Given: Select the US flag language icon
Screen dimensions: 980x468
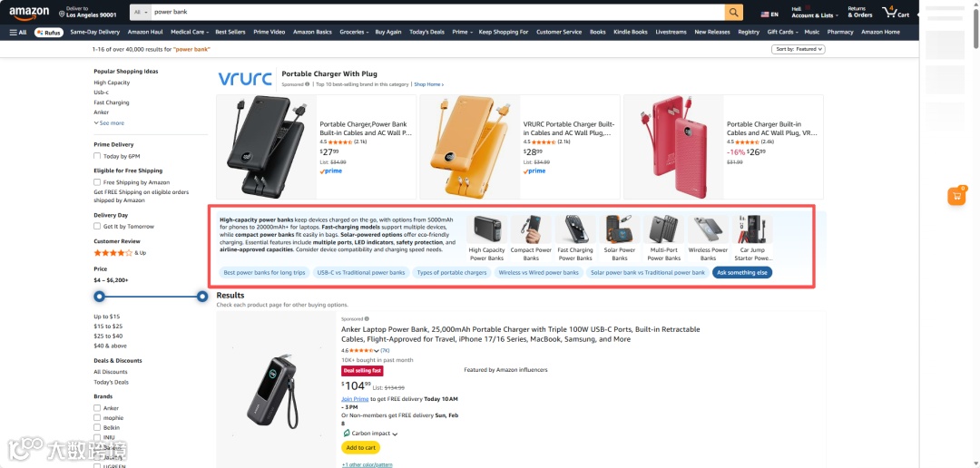Looking at the screenshot, I should (764, 14).
